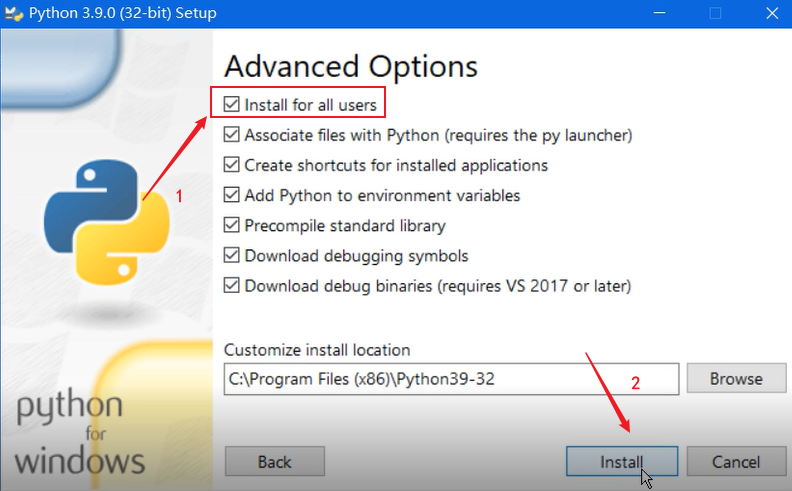Toggle Precompile standard library option
This screenshot has height=491, width=792.
pyautogui.click(x=232, y=225)
